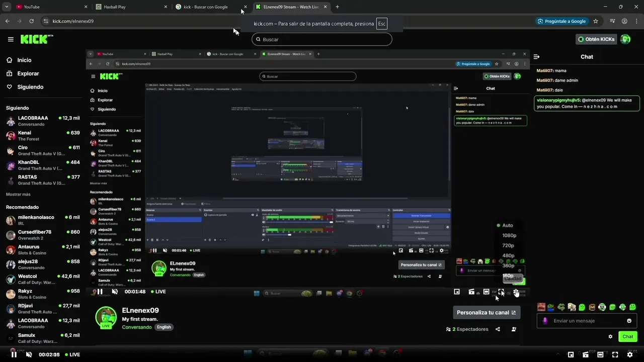This screenshot has width=644, height=362.
Task: Collapse the Chat panel with the arrow icon
Action: tap(537, 57)
